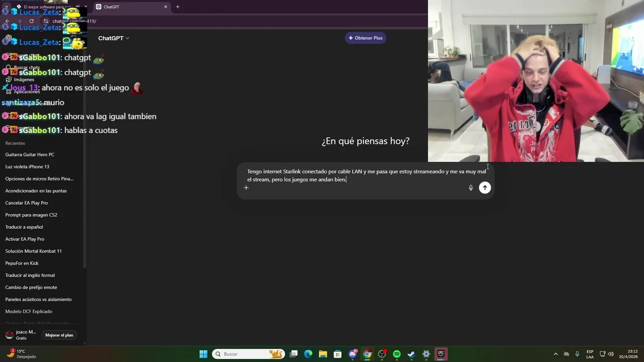Open a new browser tab
The height and width of the screenshot is (362, 644).
pyautogui.click(x=178, y=7)
